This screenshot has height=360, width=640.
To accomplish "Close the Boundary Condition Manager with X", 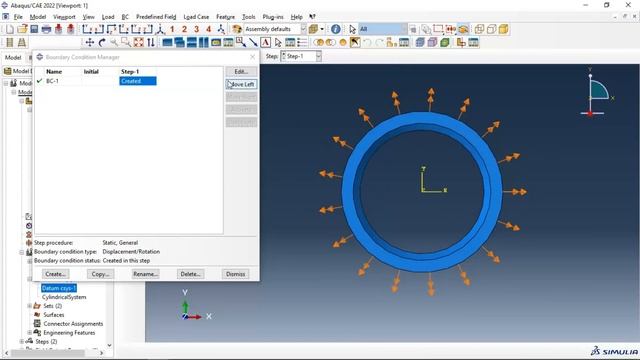I will pyautogui.click(x=253, y=57).
